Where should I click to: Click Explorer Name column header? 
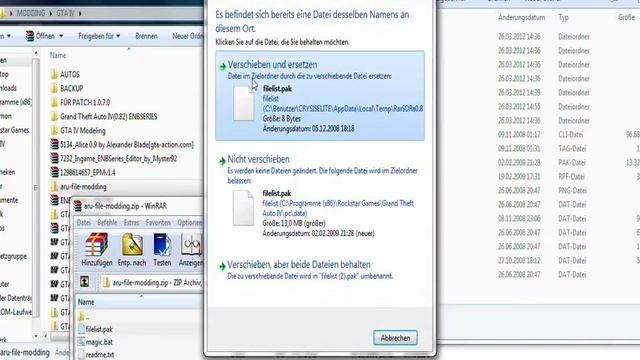coord(58,55)
